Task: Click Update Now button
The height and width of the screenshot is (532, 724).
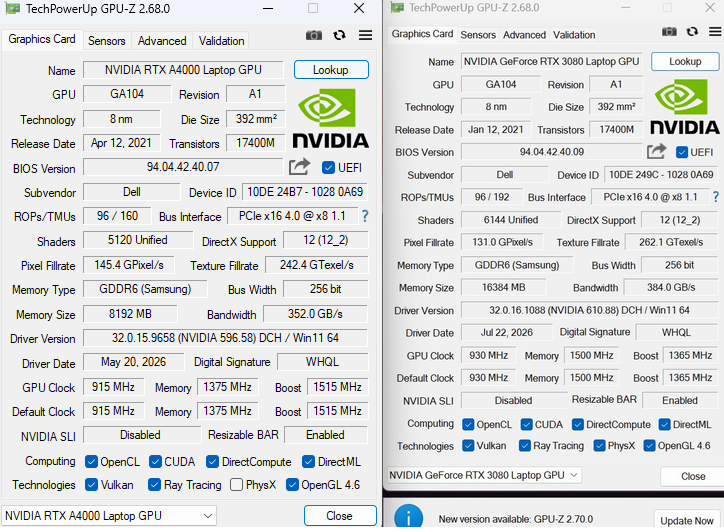Action: click(687, 520)
